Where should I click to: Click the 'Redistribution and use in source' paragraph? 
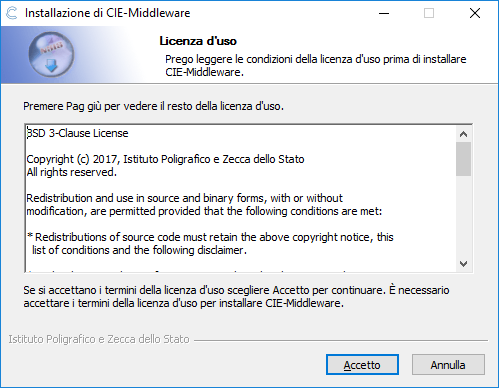tap(204, 205)
